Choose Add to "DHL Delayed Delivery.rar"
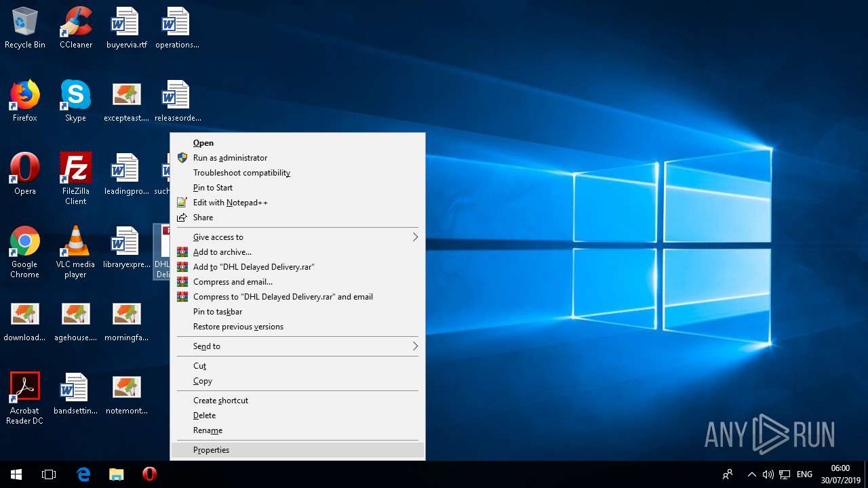Image resolution: width=868 pixels, height=488 pixels. (x=297, y=267)
